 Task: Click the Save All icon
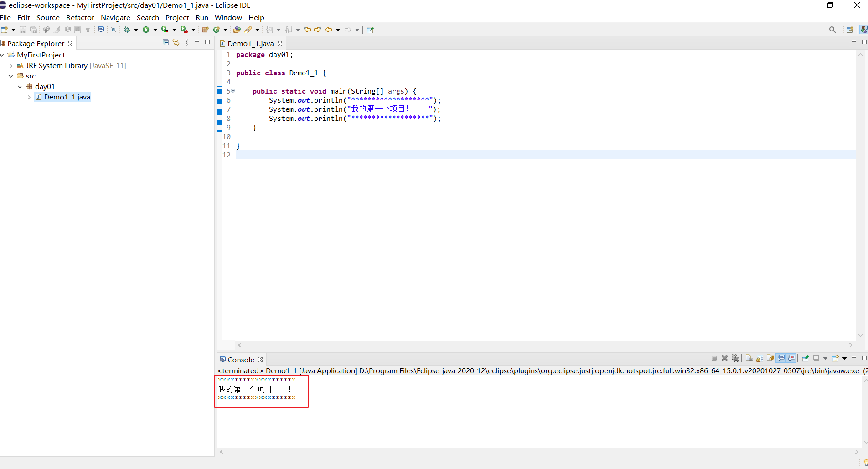tap(33, 30)
